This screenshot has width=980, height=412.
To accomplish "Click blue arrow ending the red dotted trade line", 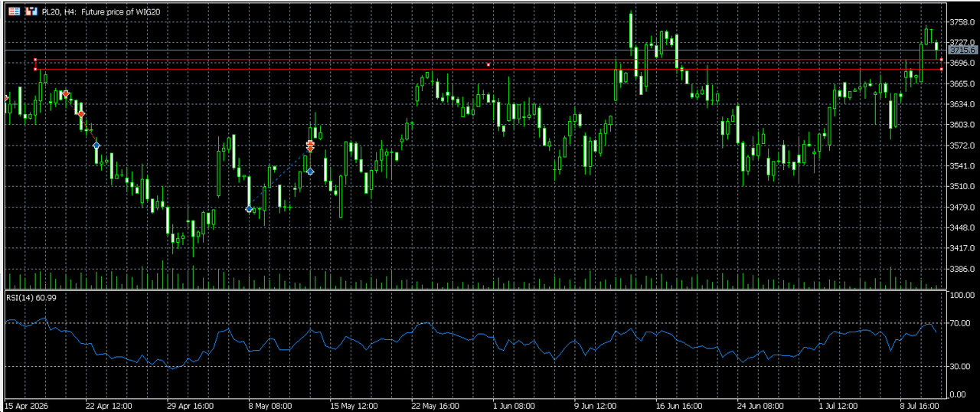I will tap(96, 145).
